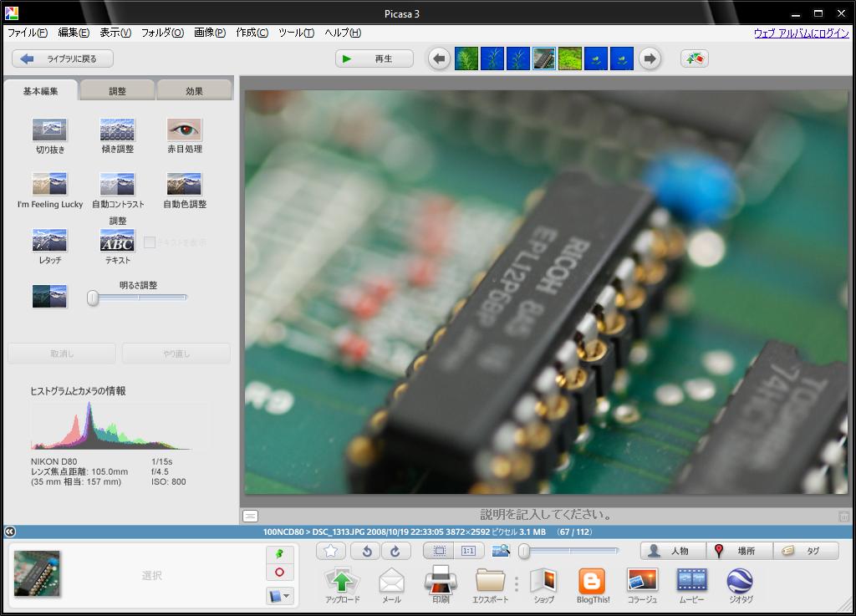
Task: Click the tray thumbnail of selected photo
Action: click(x=37, y=573)
